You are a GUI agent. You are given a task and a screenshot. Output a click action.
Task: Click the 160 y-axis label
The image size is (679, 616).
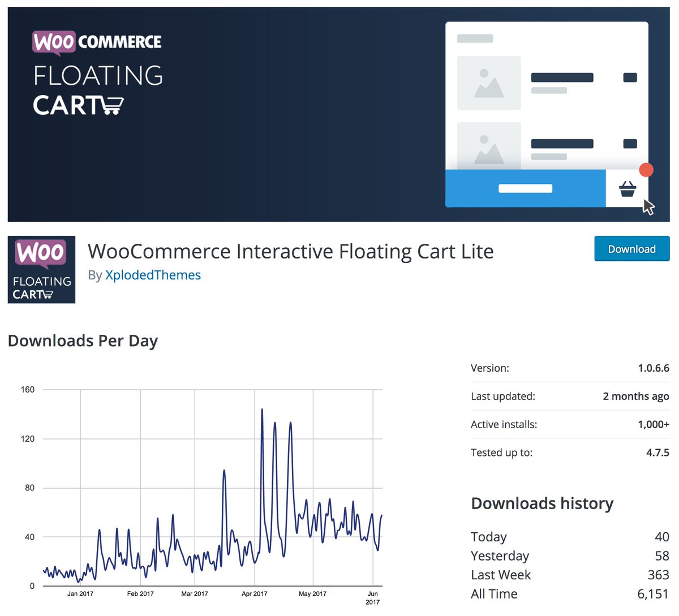28,390
